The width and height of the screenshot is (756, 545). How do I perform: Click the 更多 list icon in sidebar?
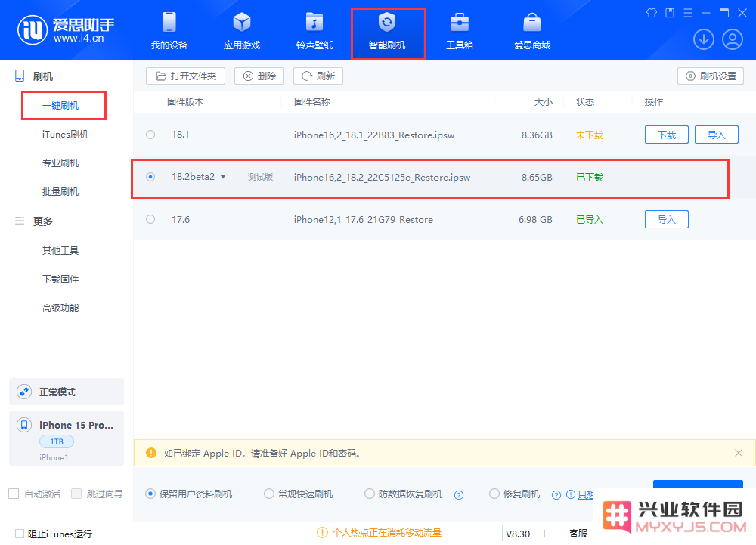point(20,221)
